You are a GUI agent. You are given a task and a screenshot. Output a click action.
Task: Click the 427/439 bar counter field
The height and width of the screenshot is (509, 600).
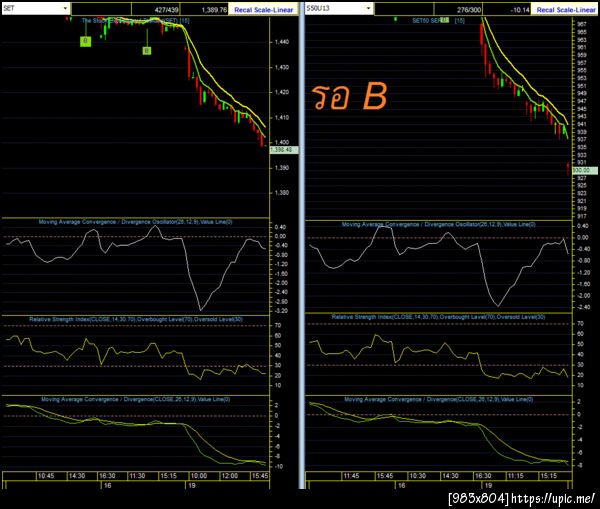[156, 10]
